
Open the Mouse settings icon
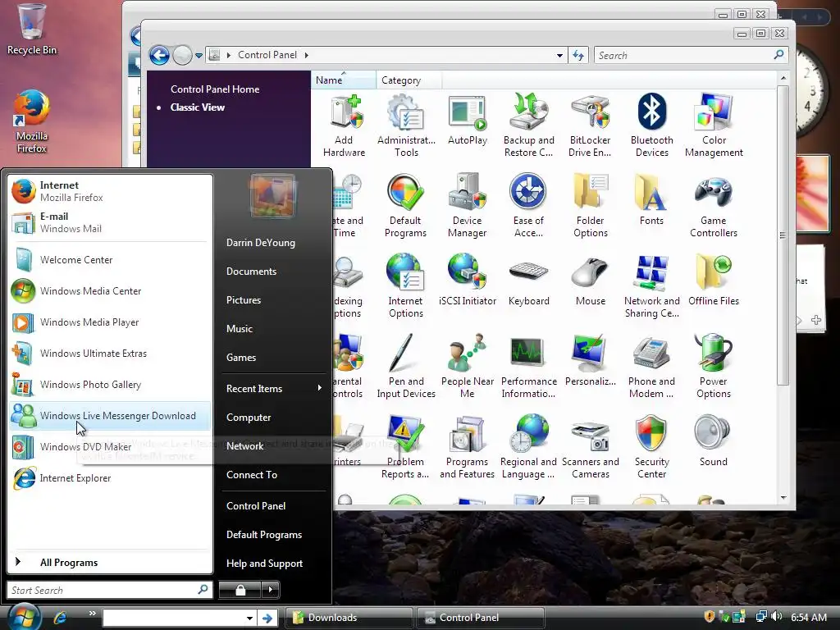tap(591, 281)
